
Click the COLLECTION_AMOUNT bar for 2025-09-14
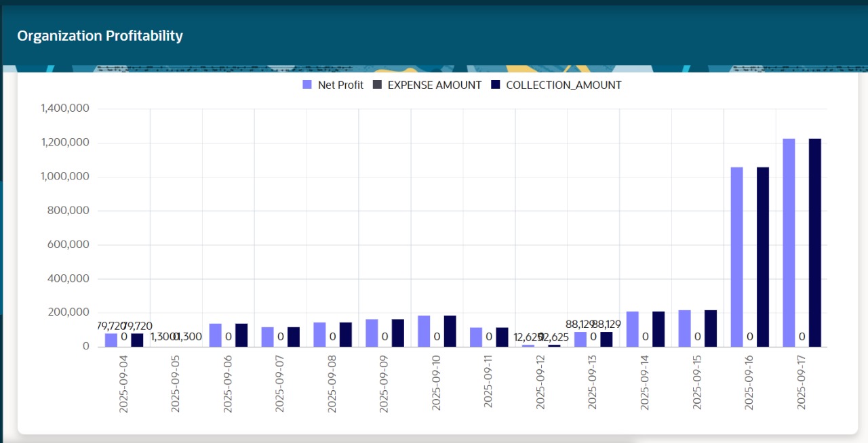pyautogui.click(x=658, y=329)
